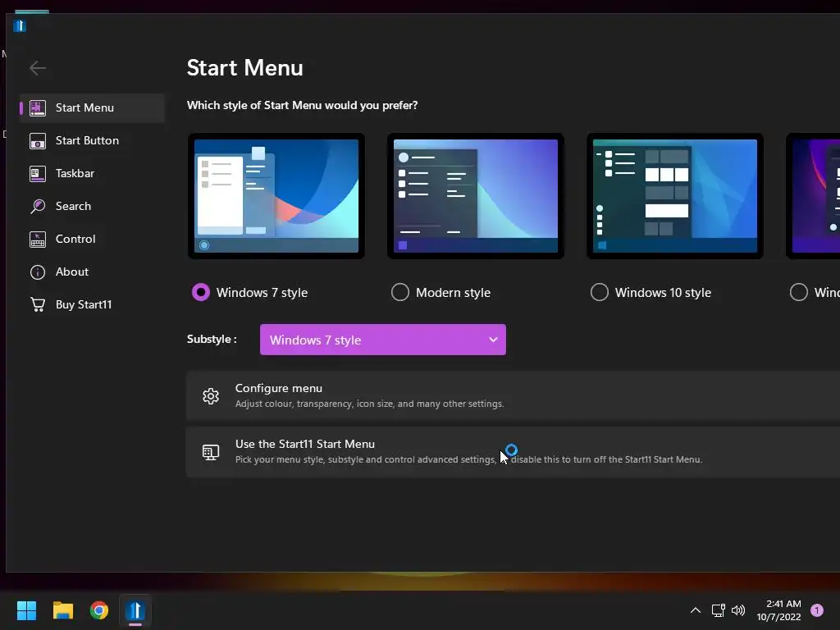Open the Windows Start button on taskbar
840x630 pixels.
tap(26, 610)
